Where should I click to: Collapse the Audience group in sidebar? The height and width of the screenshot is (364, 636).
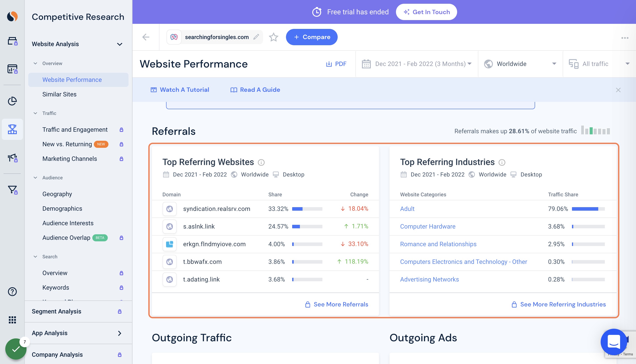35,178
